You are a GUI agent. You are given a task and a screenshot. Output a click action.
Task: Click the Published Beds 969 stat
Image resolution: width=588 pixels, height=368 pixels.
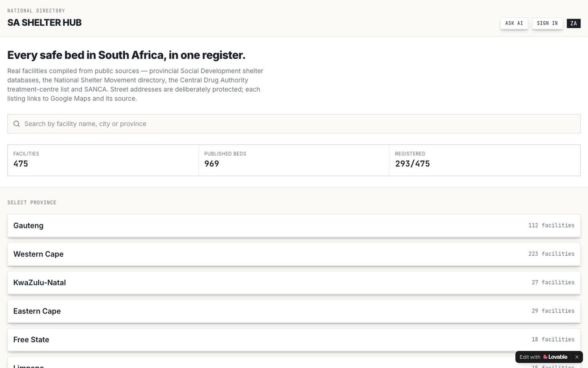[x=294, y=160]
